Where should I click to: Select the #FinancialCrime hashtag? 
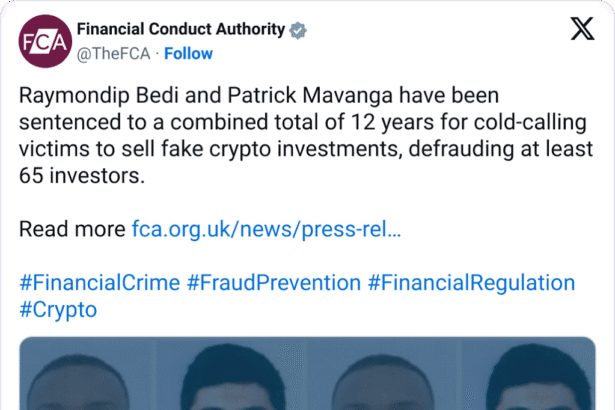coord(99,282)
